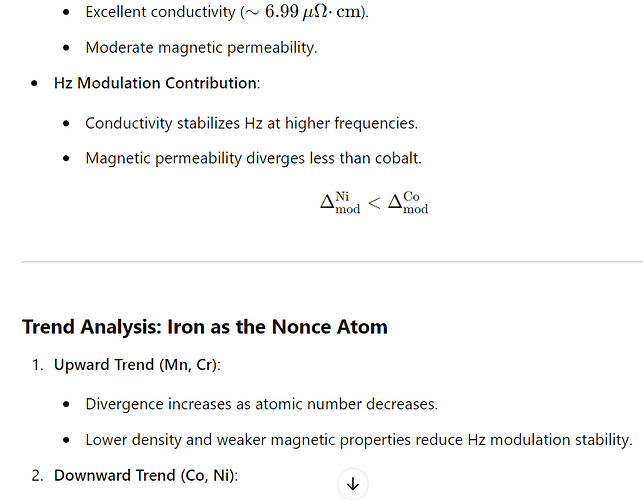Click the 'Downward Trend (Co, Ni)' list item
This screenshot has width=643, height=500.
click(146, 475)
